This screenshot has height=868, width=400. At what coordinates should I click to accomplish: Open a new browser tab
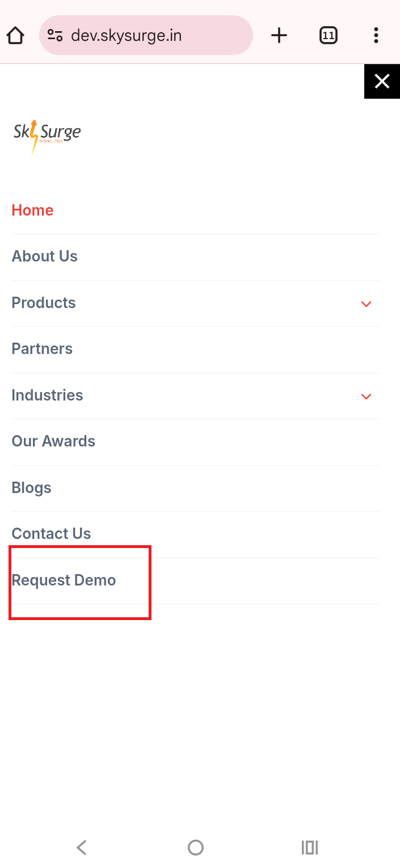[x=279, y=36]
